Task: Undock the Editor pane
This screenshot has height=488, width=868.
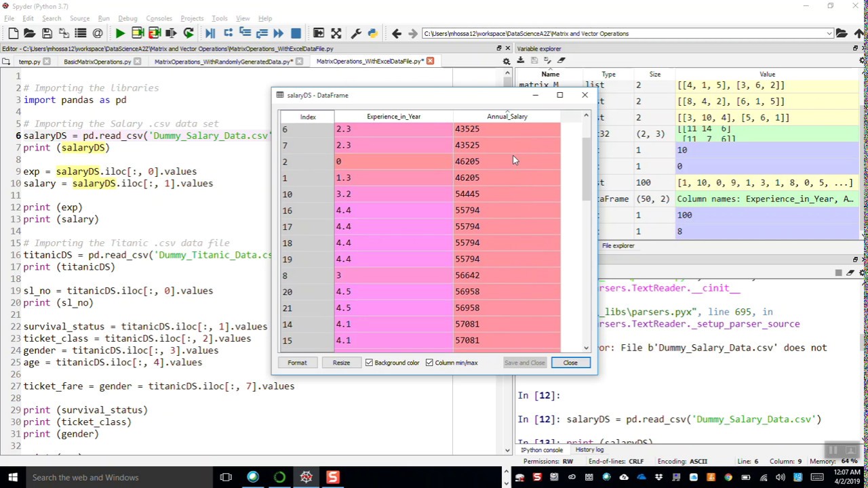Action: pyautogui.click(x=498, y=48)
